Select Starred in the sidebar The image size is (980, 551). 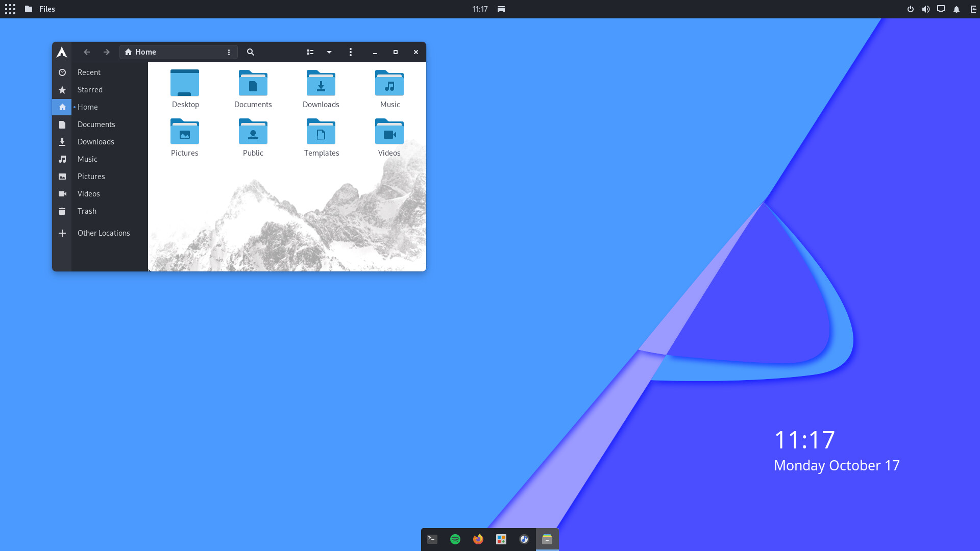100,90
